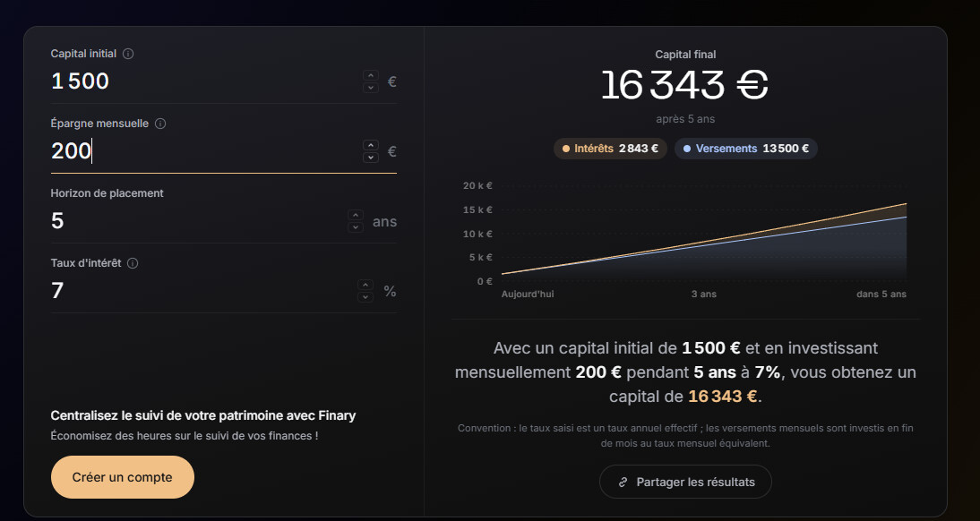Click the Créer un compte button
The height and width of the screenshot is (521, 980).
[123, 477]
